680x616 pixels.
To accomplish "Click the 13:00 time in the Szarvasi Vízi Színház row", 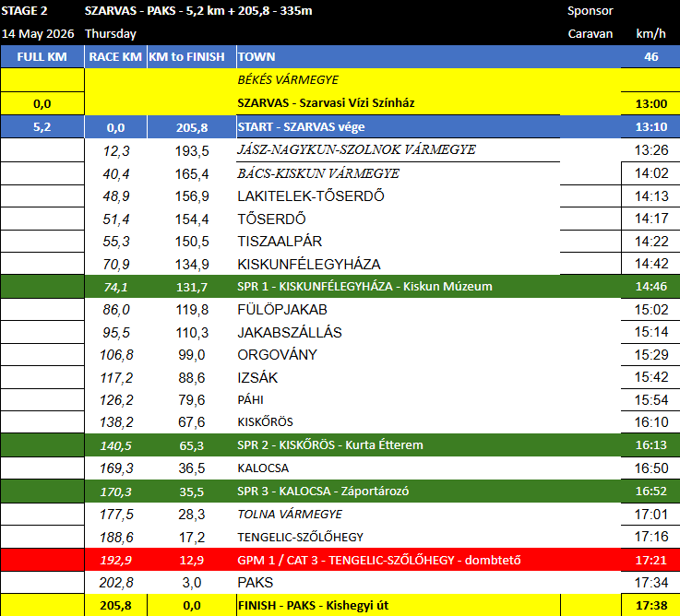I will click(650, 103).
